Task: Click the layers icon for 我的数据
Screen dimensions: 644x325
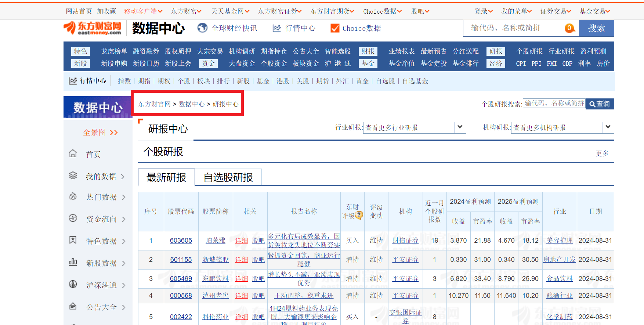Action: coord(73,176)
